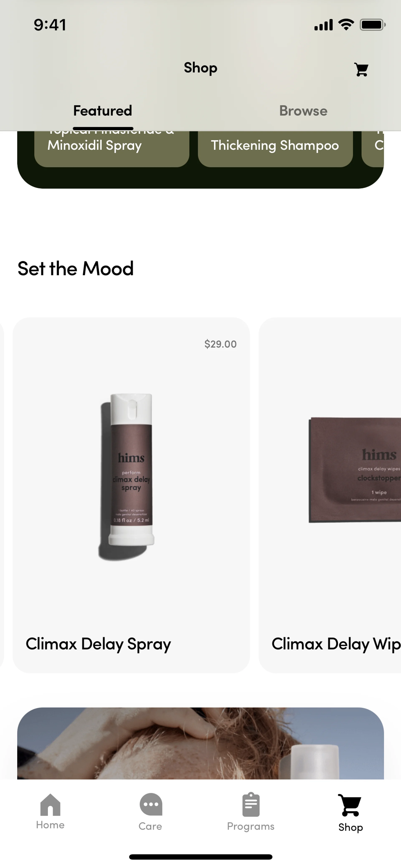Image resolution: width=401 pixels, height=868 pixels.
Task: Open the Care chat bubble icon
Action: point(151,804)
